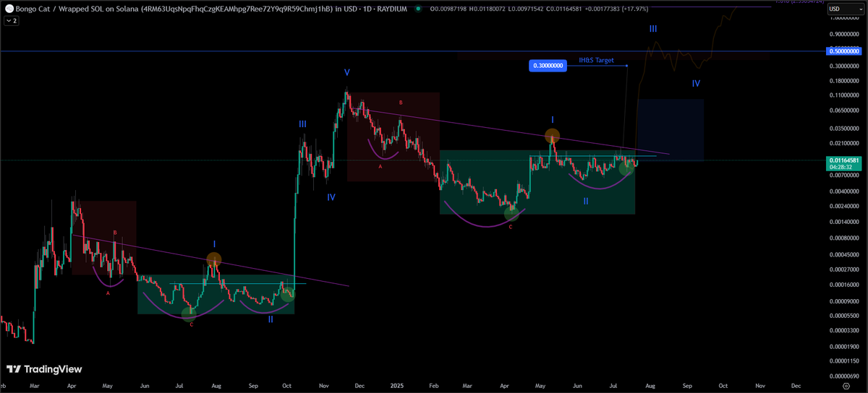
Task: Click the Dec label at right end of time axis
Action: (796, 386)
